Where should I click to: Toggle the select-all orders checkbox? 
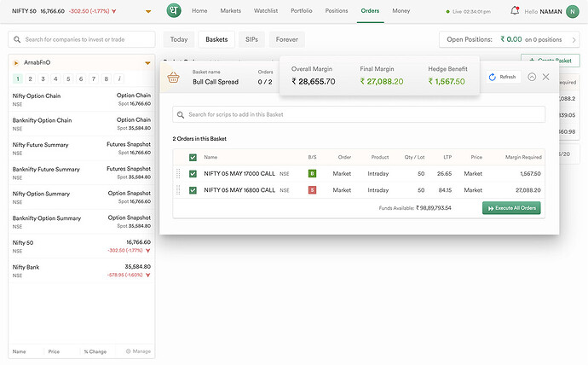click(193, 157)
